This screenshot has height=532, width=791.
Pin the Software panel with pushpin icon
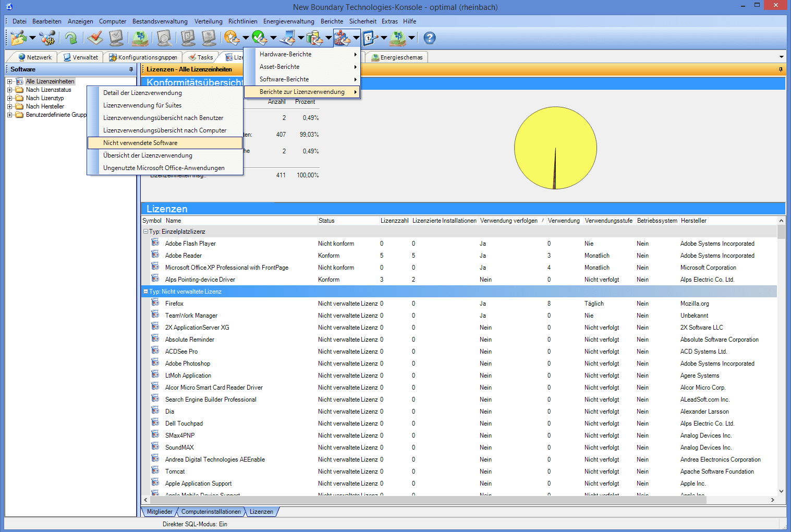(x=131, y=69)
